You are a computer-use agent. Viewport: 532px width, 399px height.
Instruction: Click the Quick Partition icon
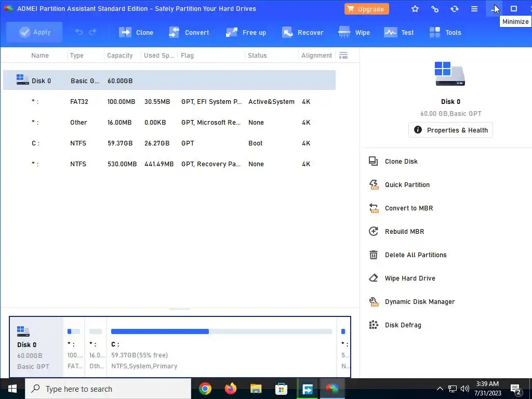373,184
